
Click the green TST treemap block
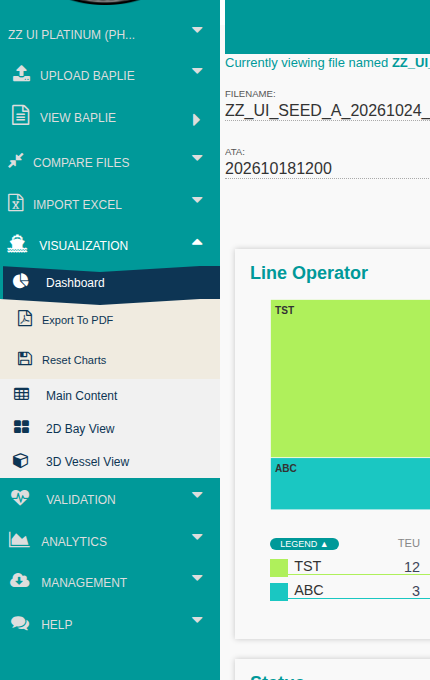[350, 378]
